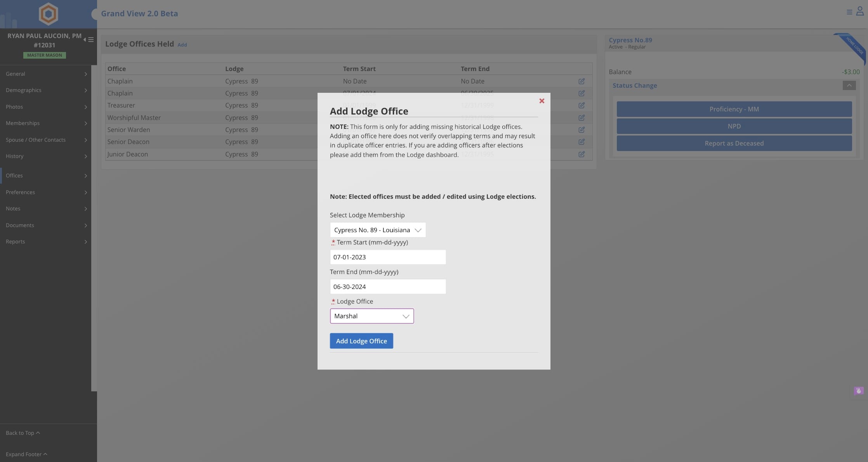Click edit icon for Worshipful Master row

581,118
